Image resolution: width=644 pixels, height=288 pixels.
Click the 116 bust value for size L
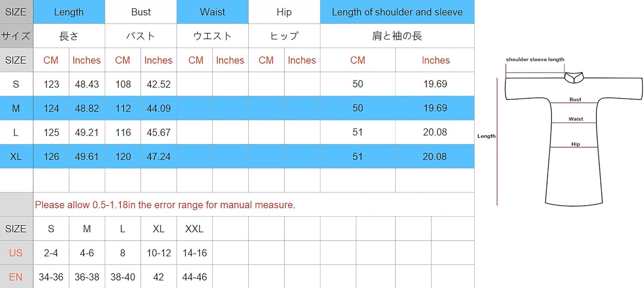pos(123,132)
